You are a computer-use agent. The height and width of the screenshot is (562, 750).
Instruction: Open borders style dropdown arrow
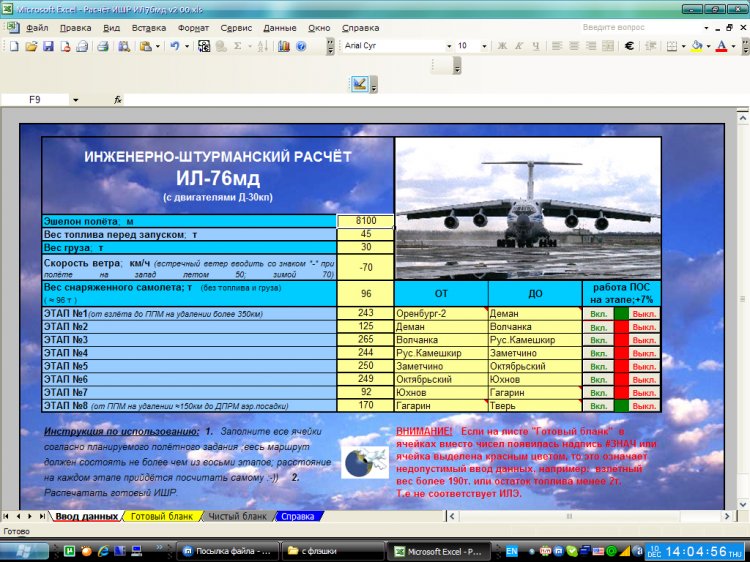(684, 46)
